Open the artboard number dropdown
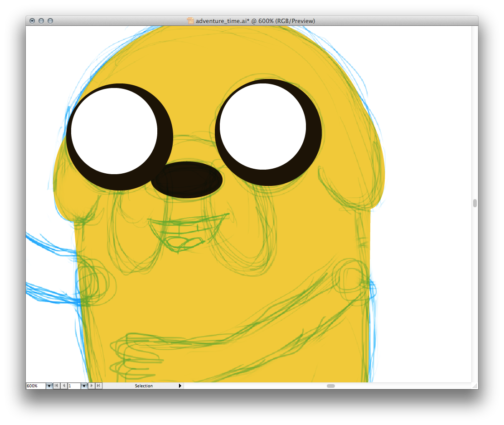This screenshot has width=504, height=425. click(x=84, y=386)
